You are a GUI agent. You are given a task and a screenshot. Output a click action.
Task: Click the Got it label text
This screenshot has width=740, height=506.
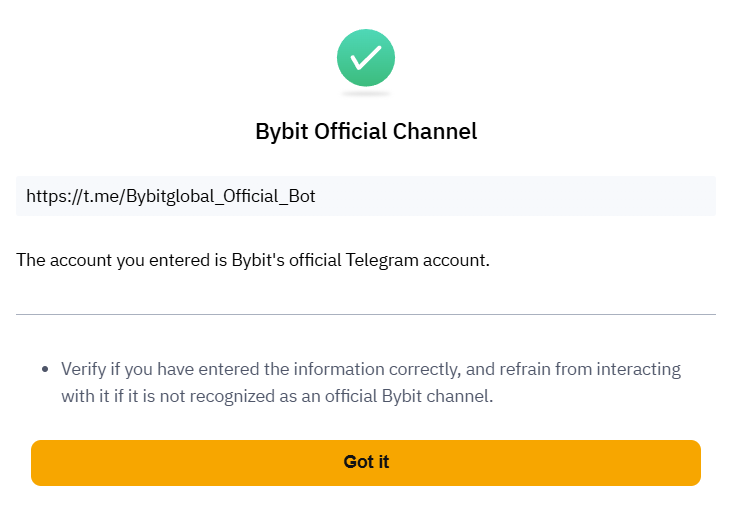click(366, 462)
